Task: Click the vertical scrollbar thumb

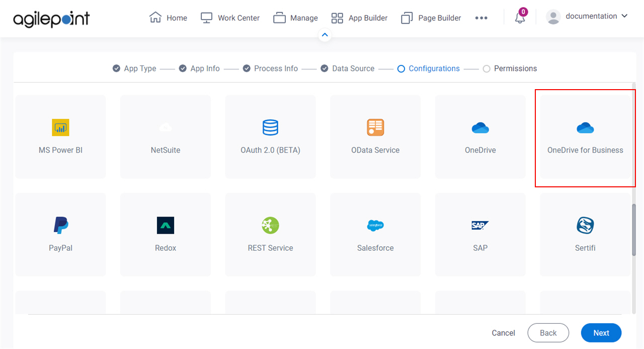Action: pos(634,230)
